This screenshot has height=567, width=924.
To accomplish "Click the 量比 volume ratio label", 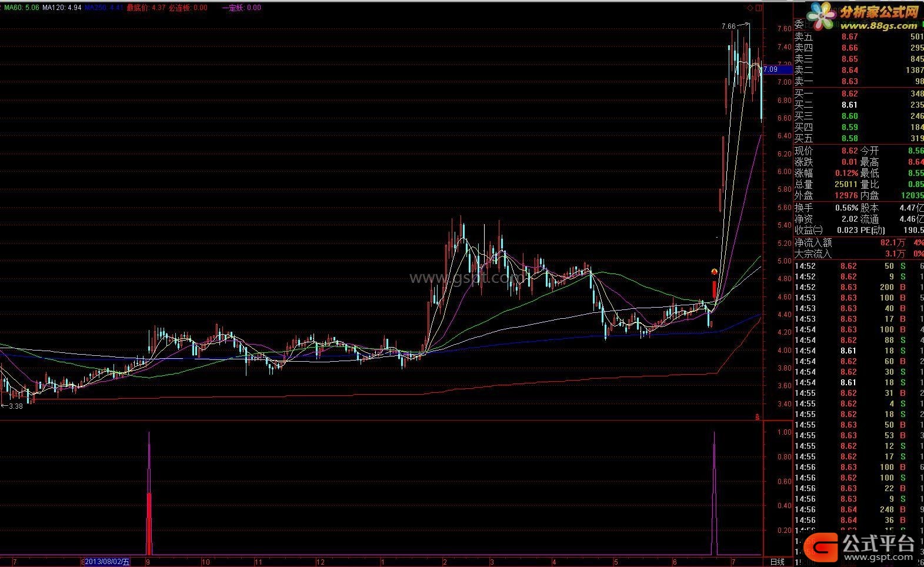I will tap(869, 184).
